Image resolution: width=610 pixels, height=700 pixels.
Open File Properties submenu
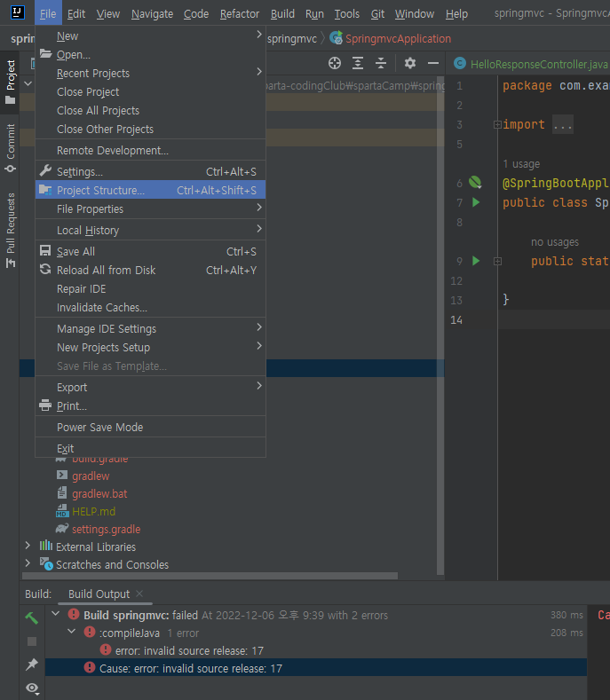coord(150,208)
